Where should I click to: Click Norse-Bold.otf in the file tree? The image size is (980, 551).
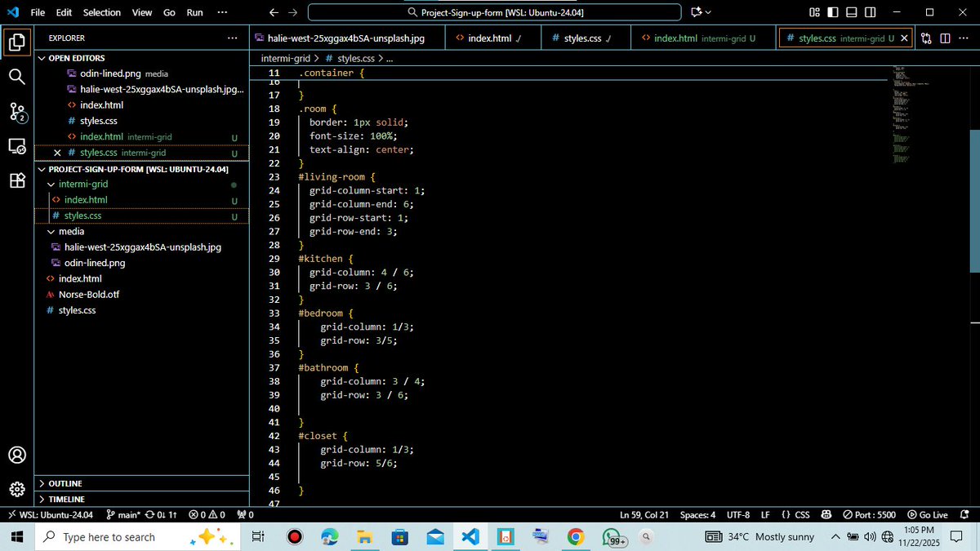(x=87, y=294)
